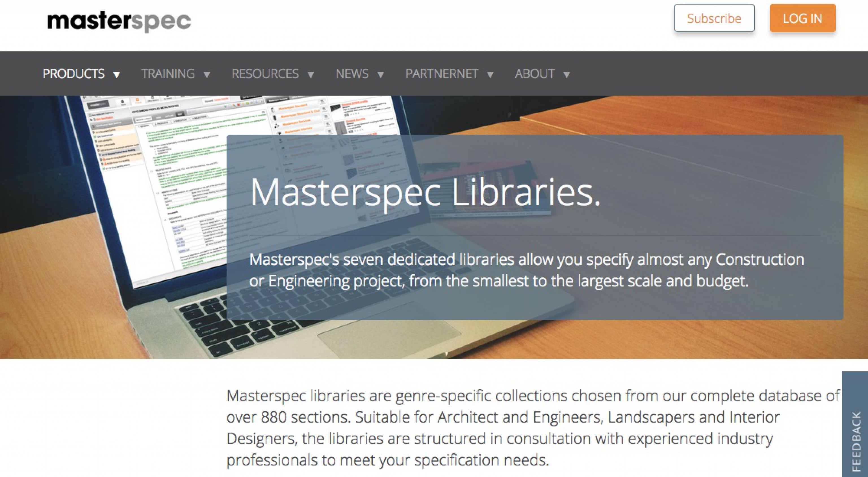Expand the arrow beside NEWS
Image resolution: width=868 pixels, height=477 pixels.
point(380,75)
